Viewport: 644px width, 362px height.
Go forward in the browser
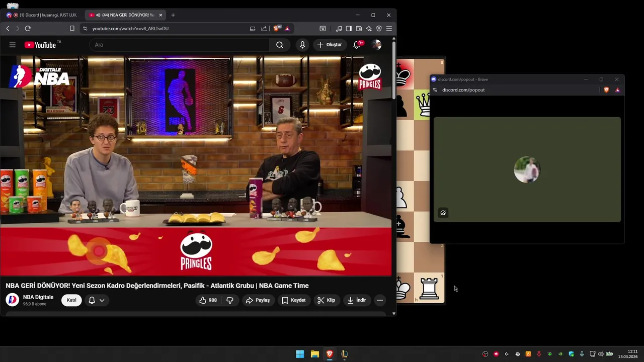point(18,29)
